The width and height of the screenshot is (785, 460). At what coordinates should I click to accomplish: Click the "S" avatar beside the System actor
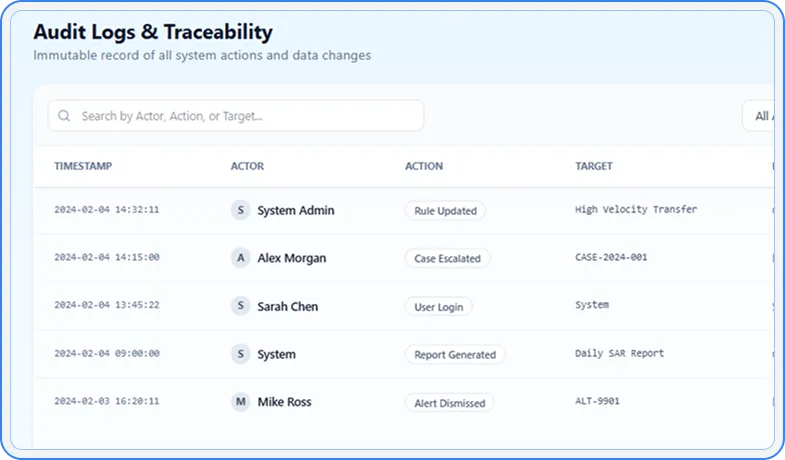240,354
